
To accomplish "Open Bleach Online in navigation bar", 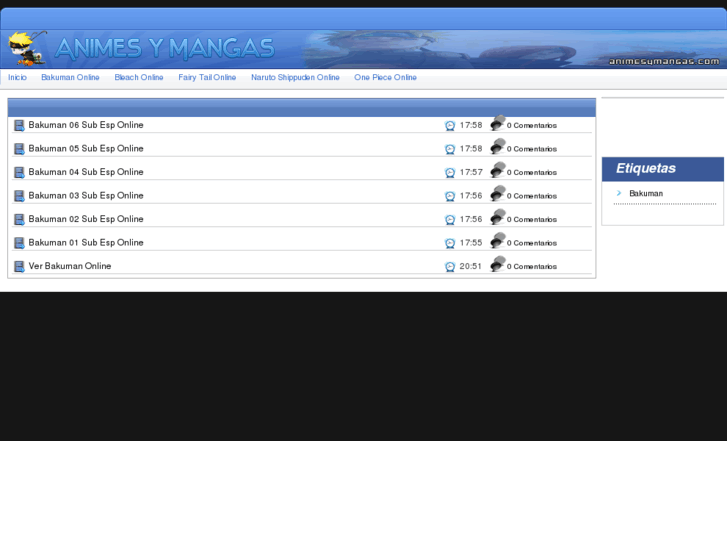I will tap(139, 78).
